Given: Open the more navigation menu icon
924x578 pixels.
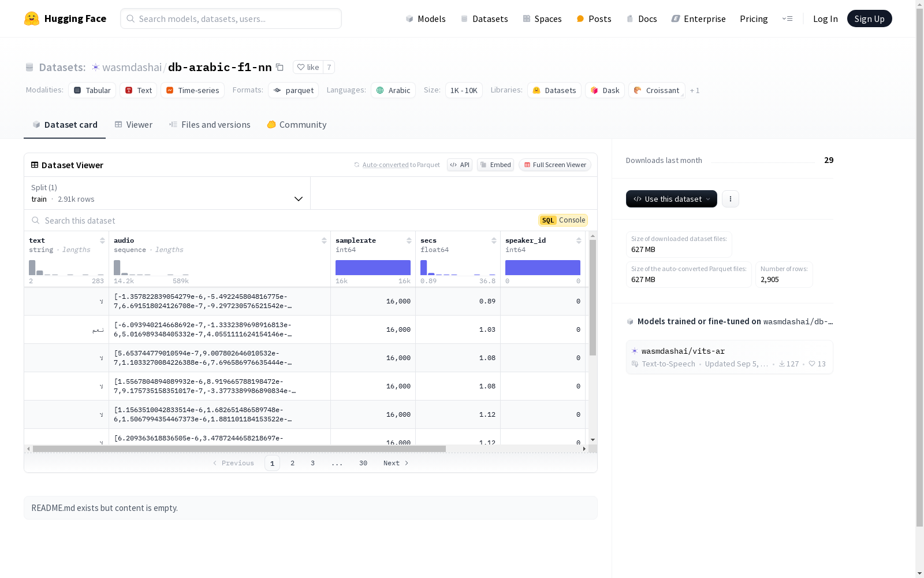Looking at the screenshot, I should [x=787, y=18].
